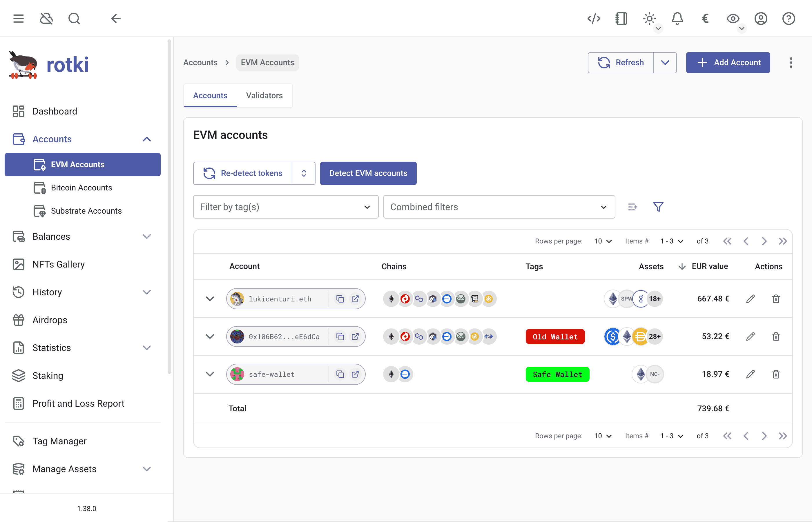
Task: Copy 0x106B62...eE6dCa address
Action: (340, 336)
